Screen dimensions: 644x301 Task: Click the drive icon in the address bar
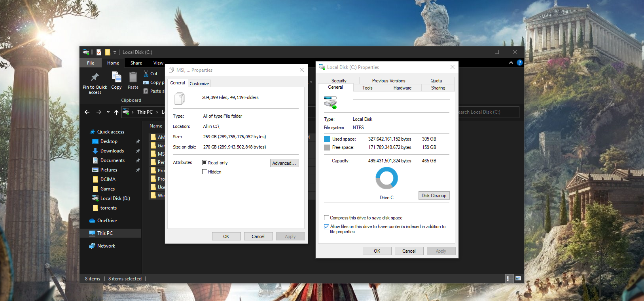[126, 112]
